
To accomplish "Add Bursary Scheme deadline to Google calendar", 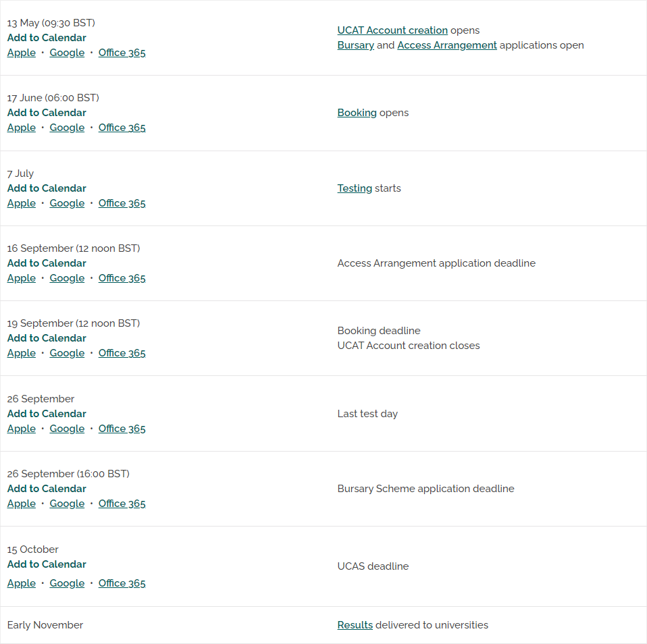I will click(x=67, y=504).
